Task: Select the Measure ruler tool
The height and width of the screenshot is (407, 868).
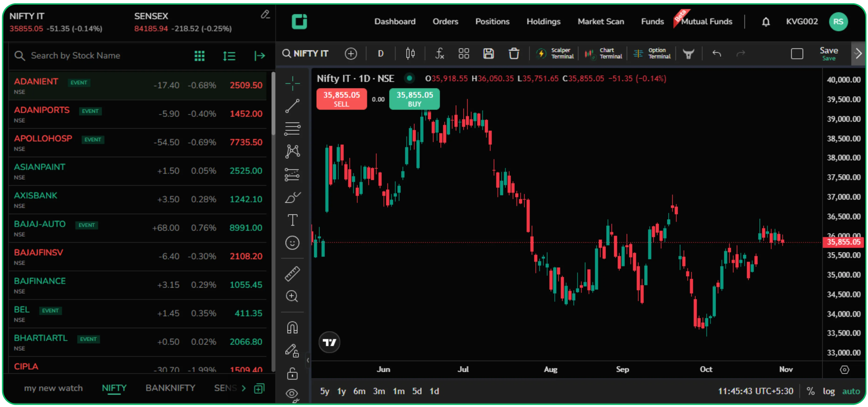Action: [x=293, y=274]
